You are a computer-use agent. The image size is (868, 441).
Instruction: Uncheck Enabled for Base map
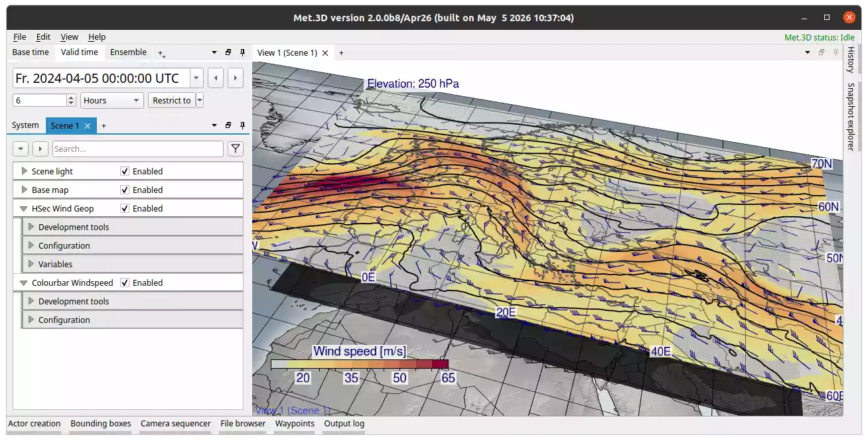click(x=125, y=190)
